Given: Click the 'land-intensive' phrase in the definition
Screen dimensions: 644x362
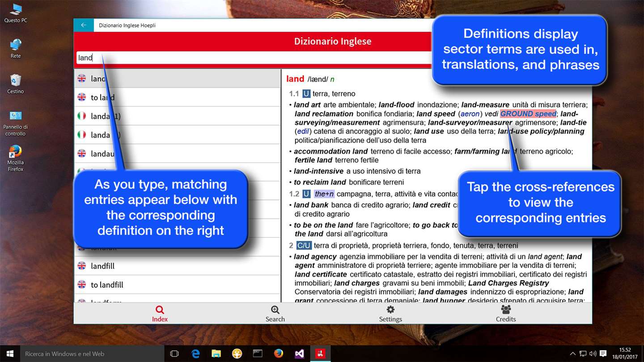Looking at the screenshot, I should [318, 171].
